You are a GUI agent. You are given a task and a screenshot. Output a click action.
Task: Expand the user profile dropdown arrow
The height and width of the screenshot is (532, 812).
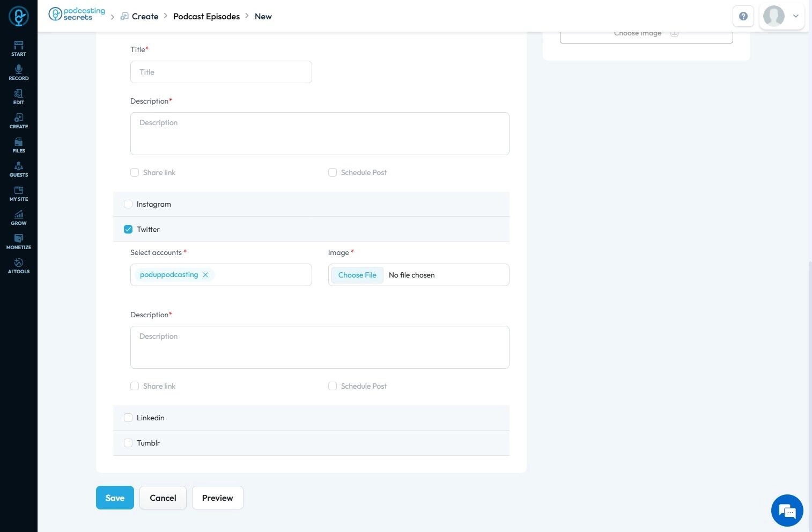point(796,16)
